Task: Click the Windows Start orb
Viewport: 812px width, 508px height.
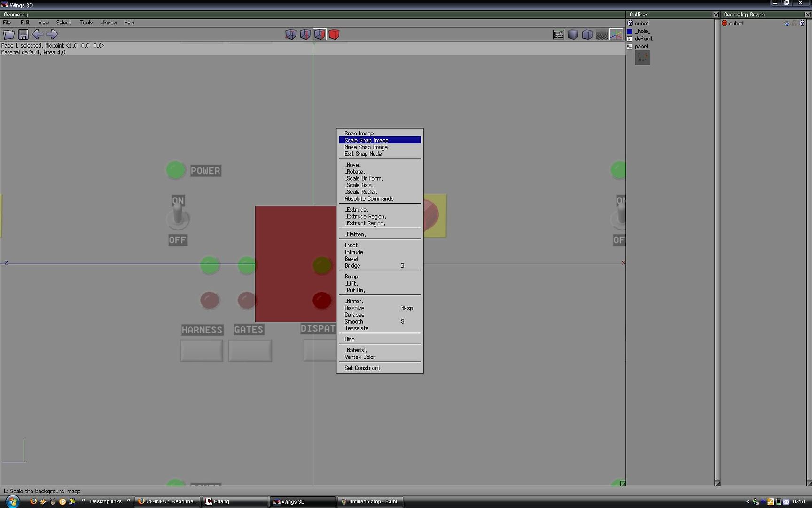Action: coord(12,501)
